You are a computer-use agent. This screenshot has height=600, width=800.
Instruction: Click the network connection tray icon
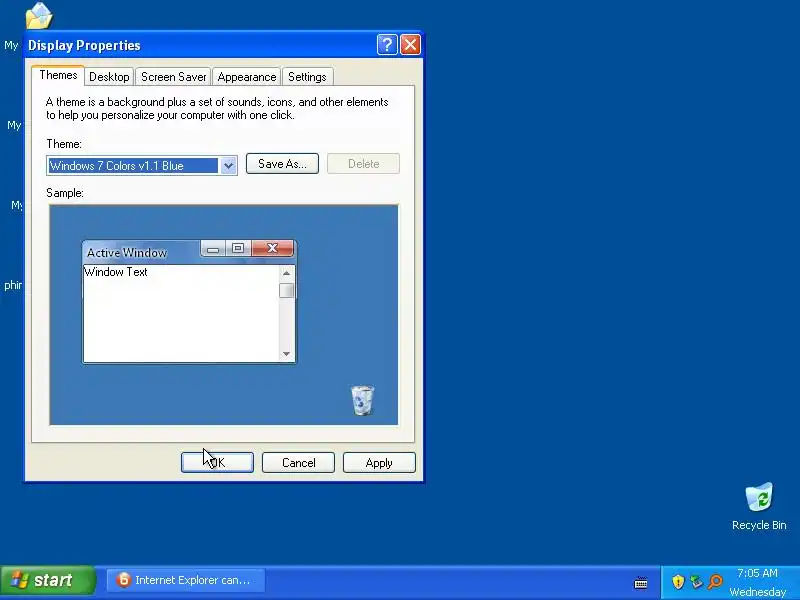click(x=696, y=581)
